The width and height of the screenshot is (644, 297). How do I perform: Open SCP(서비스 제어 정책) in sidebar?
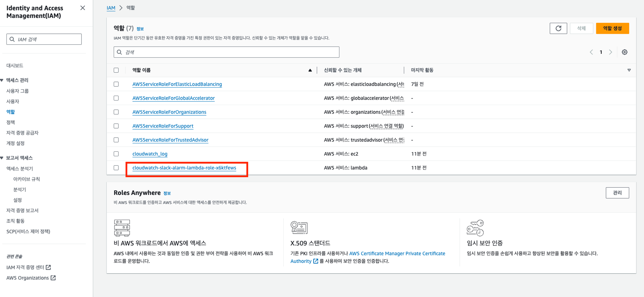[28, 231]
